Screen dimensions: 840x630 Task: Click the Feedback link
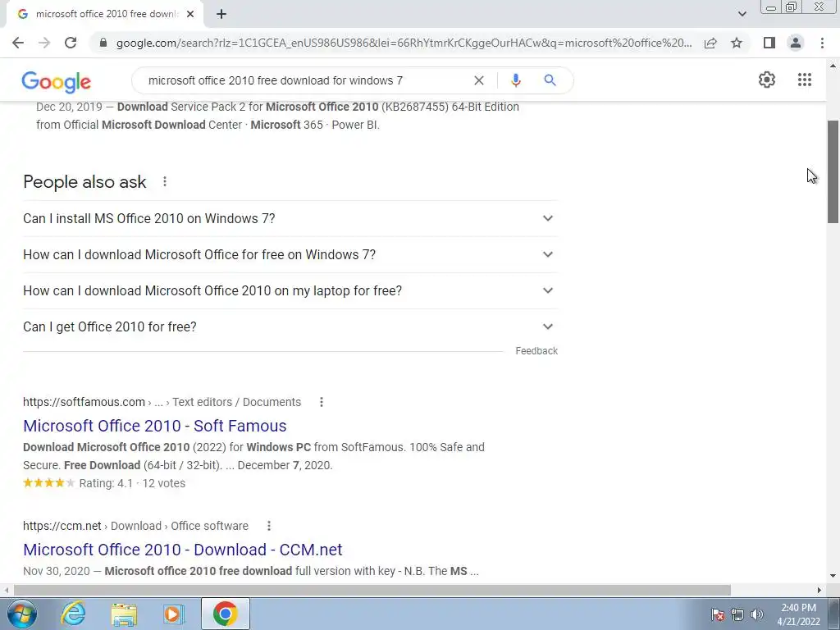[536, 351]
